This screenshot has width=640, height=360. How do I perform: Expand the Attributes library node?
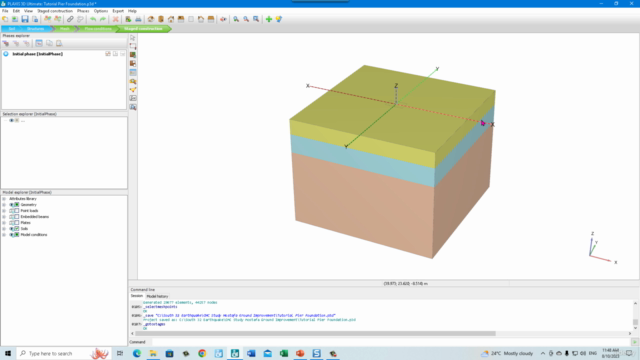(4, 199)
